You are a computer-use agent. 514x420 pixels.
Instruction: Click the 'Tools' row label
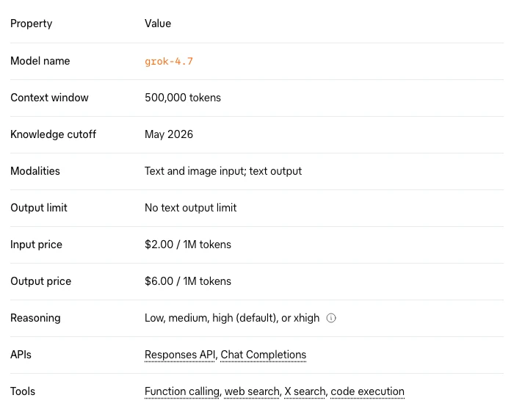tap(23, 391)
